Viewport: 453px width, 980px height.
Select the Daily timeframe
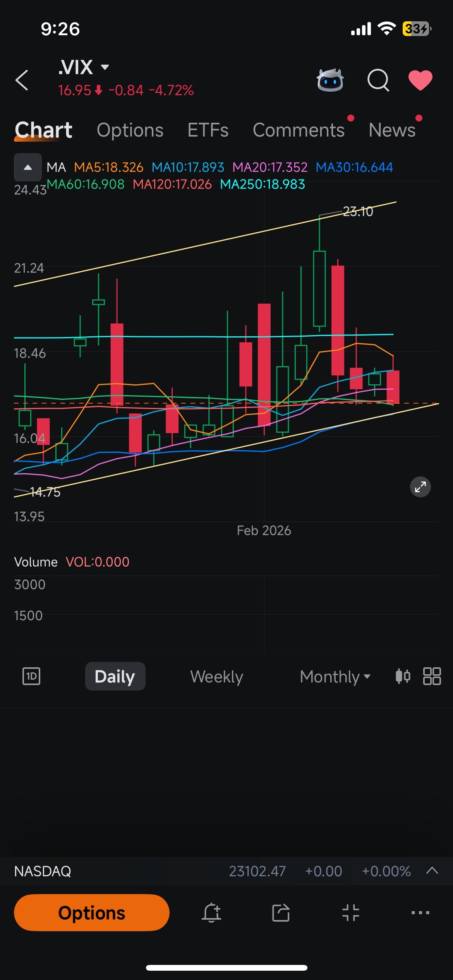coord(115,677)
